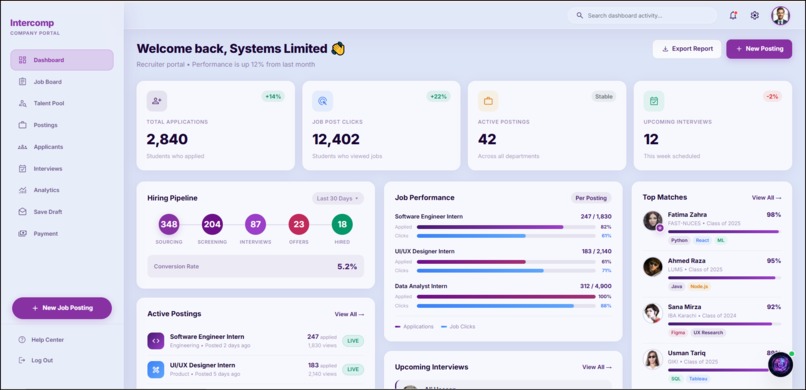Click the search magnifier icon
Screen dimensions: 806x390
pos(580,15)
